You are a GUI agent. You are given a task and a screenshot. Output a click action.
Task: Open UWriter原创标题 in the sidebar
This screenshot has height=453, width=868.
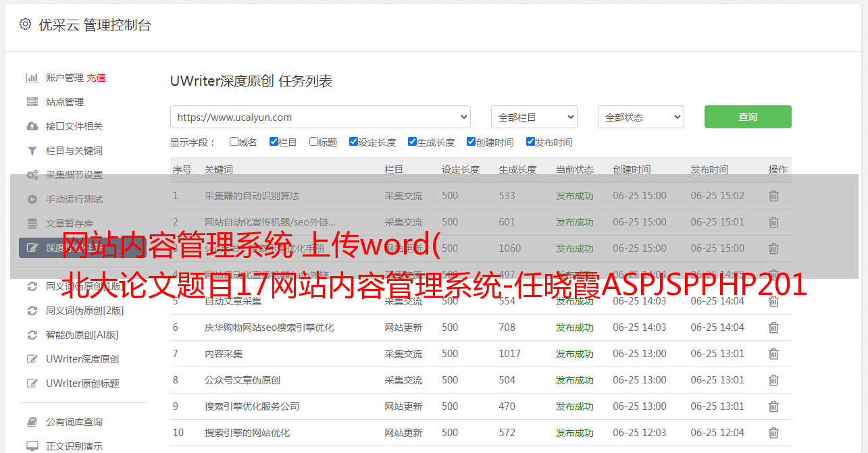tap(82, 383)
